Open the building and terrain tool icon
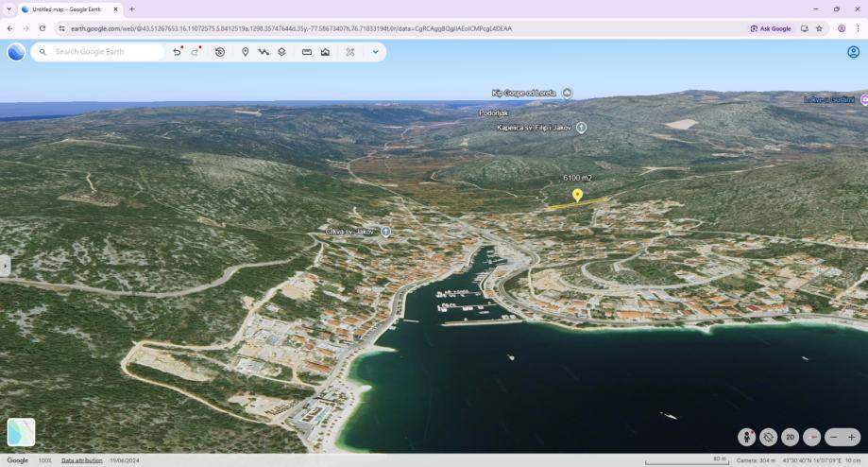This screenshot has width=868, height=467. coord(325,51)
